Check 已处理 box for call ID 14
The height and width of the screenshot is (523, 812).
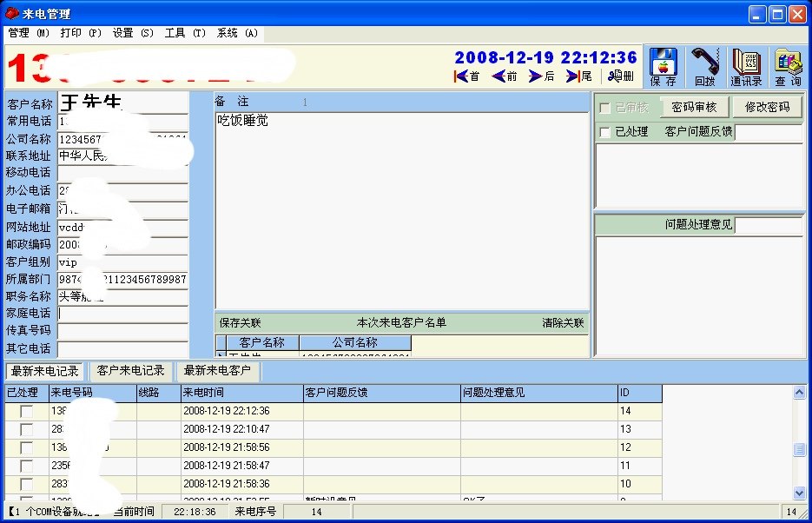[x=27, y=411]
